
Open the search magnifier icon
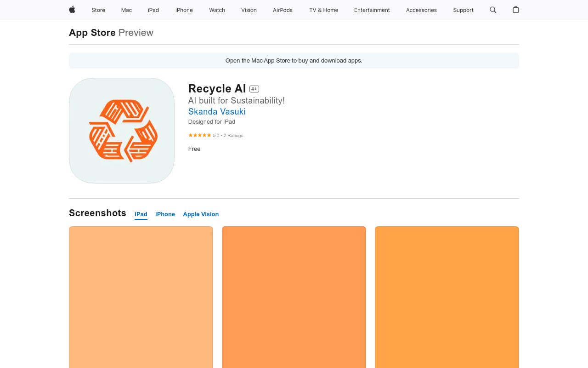[493, 10]
